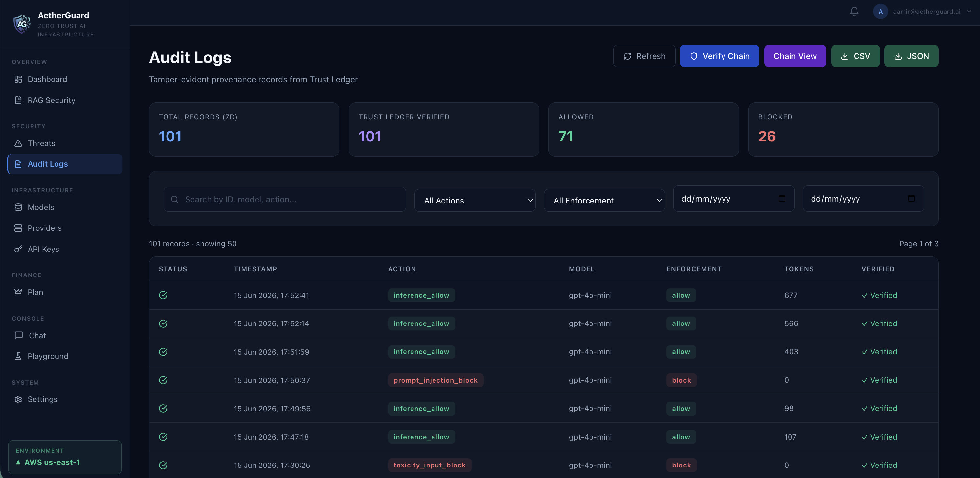Click the API Keys key icon
Screen dimensions: 980x478
(x=18, y=249)
